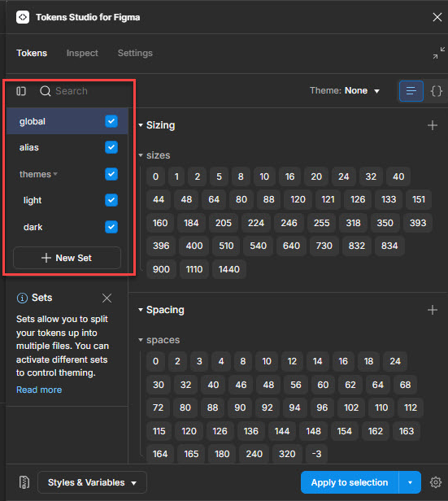Pick the 393 sizing token
This screenshot has height=501, width=448.
418,223
